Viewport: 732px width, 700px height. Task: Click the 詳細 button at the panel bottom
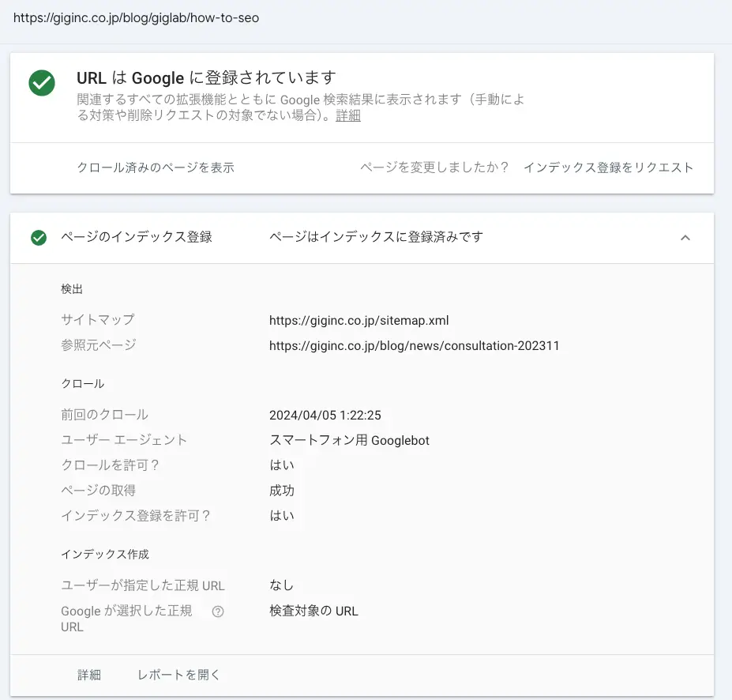89,675
